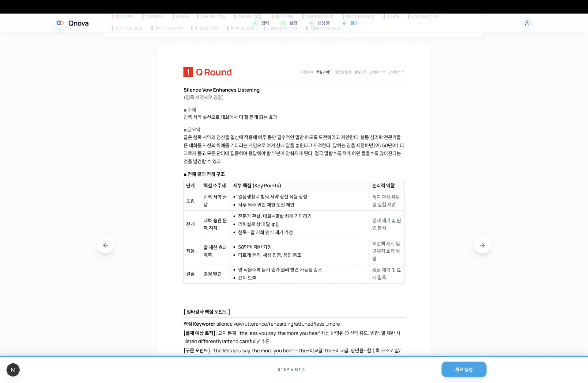
Task: Click the 입력 step checkmark icon
Action: 255,23
